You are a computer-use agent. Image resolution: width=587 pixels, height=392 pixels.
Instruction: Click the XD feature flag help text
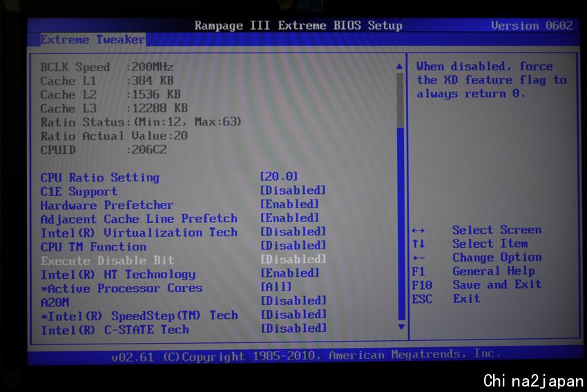coord(492,80)
